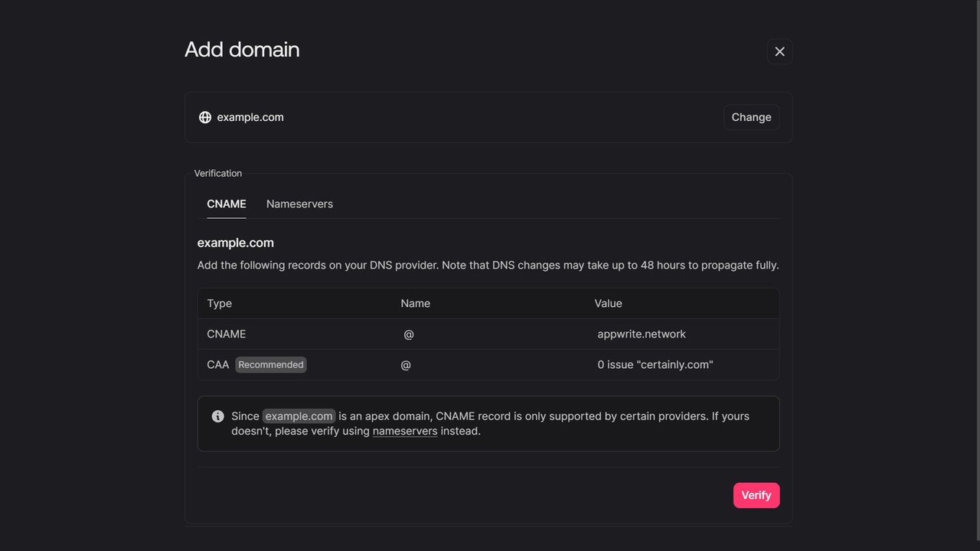Screen dimensions: 980x551
Task: Select the example.com heading above the instructions
Action: [235, 243]
